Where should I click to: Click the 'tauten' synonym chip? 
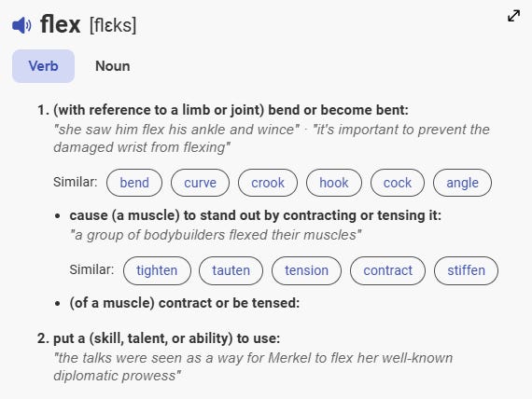[x=231, y=270]
